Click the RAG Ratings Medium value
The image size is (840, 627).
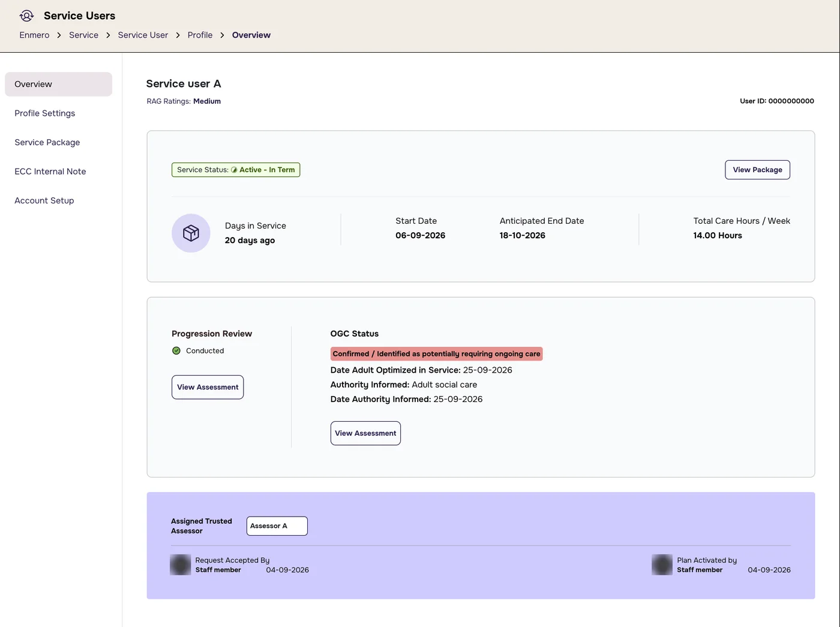(x=207, y=101)
